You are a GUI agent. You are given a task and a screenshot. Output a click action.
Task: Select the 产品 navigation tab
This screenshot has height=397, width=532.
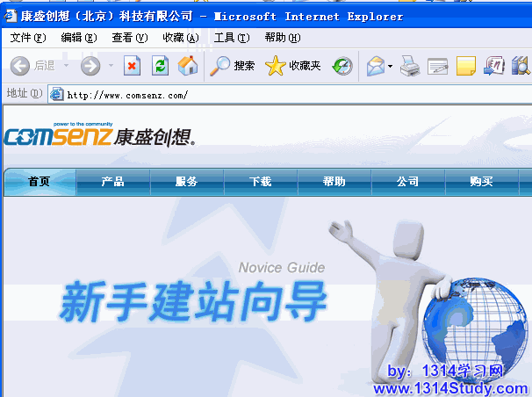pos(113,182)
